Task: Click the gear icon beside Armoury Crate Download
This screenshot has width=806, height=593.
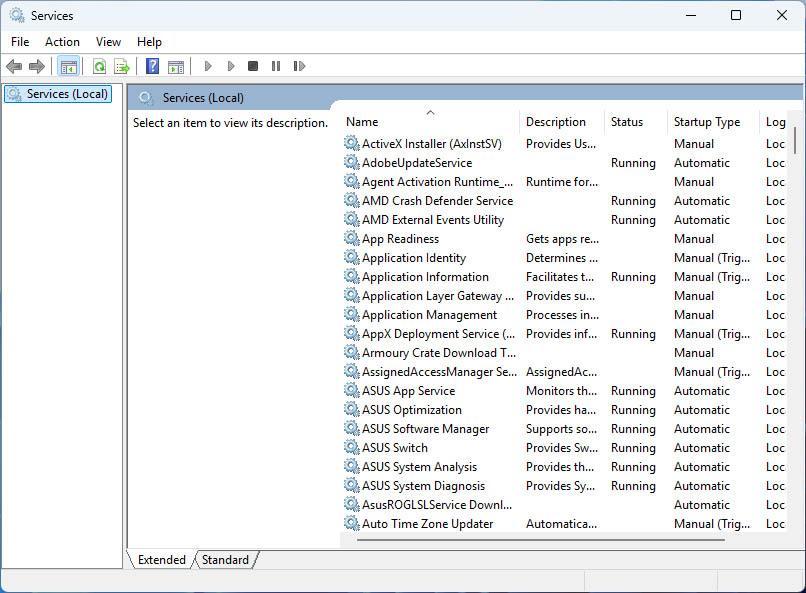Action: tap(352, 353)
